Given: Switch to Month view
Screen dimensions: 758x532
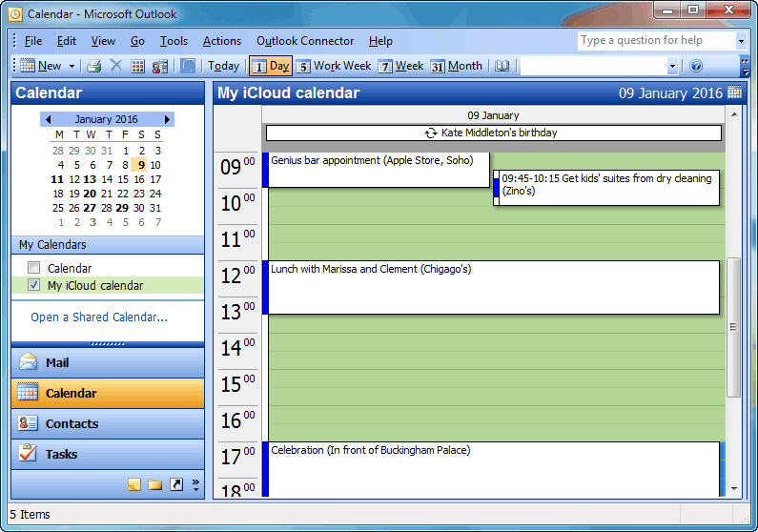Looking at the screenshot, I should [x=457, y=66].
